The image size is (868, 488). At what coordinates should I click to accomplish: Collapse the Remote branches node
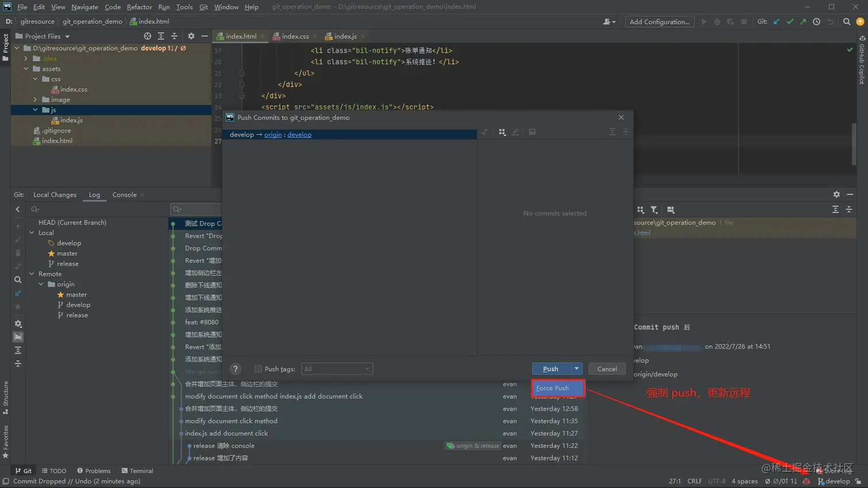click(32, 274)
